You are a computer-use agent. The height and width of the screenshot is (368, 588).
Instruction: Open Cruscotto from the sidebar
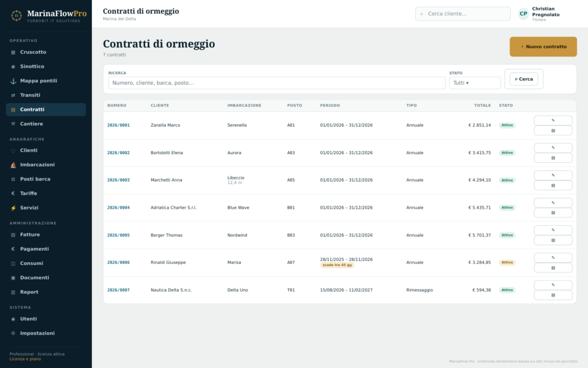(x=46, y=52)
